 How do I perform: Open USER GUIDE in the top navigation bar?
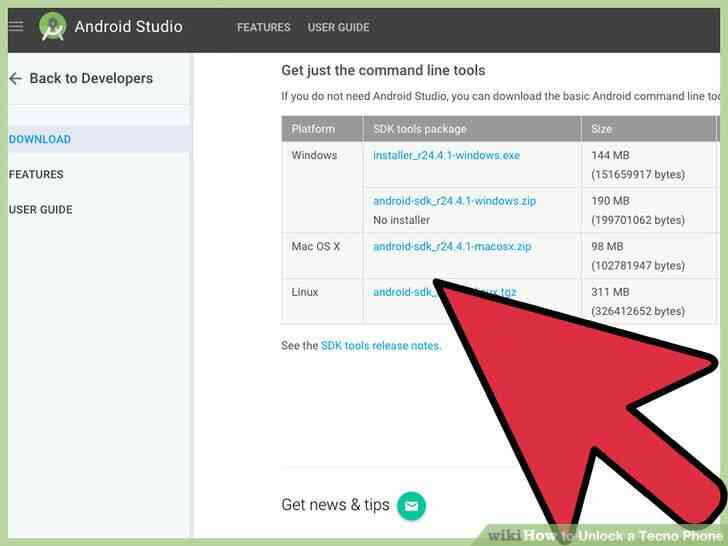[x=338, y=27]
